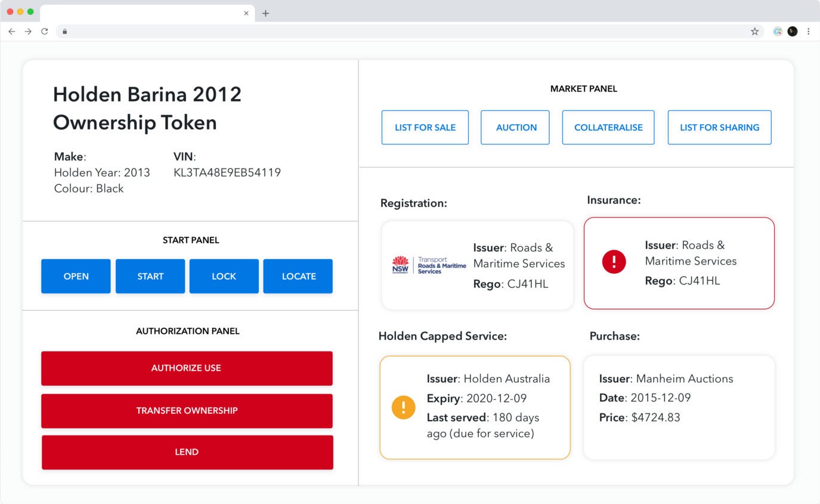Click the Holden Barina 2012 Ownership Token heading

(x=147, y=108)
